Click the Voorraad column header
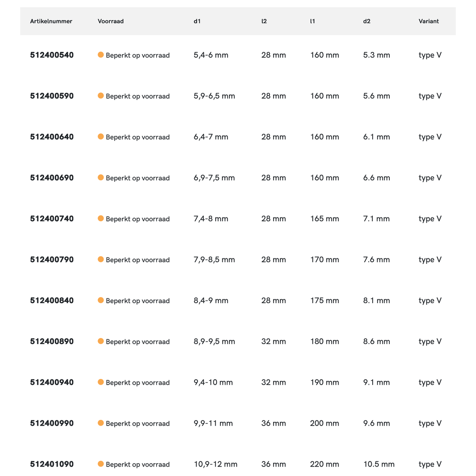Image resolution: width=476 pixels, height=476 pixels. tap(110, 21)
